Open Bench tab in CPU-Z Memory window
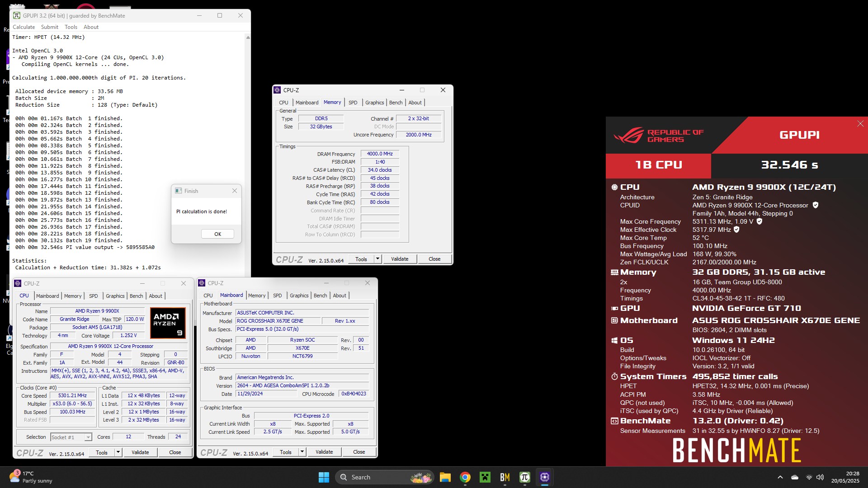Image resolution: width=868 pixels, height=488 pixels. 396,103
